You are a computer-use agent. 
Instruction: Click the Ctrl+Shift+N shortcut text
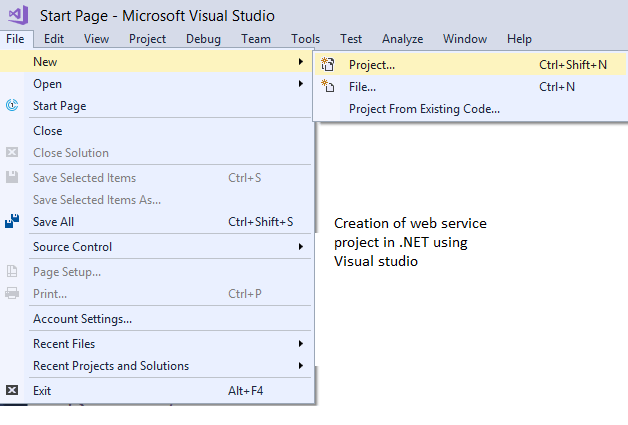click(x=573, y=64)
